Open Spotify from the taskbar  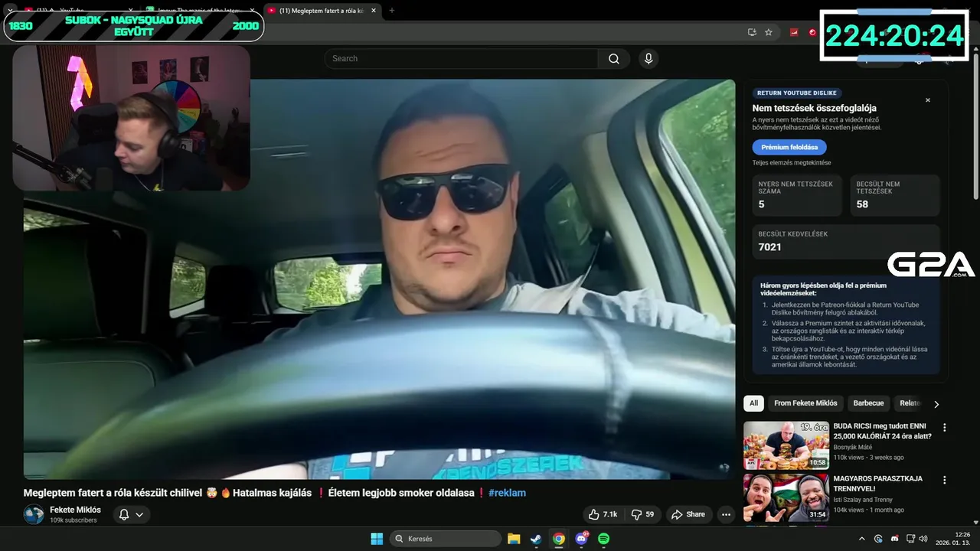click(603, 539)
